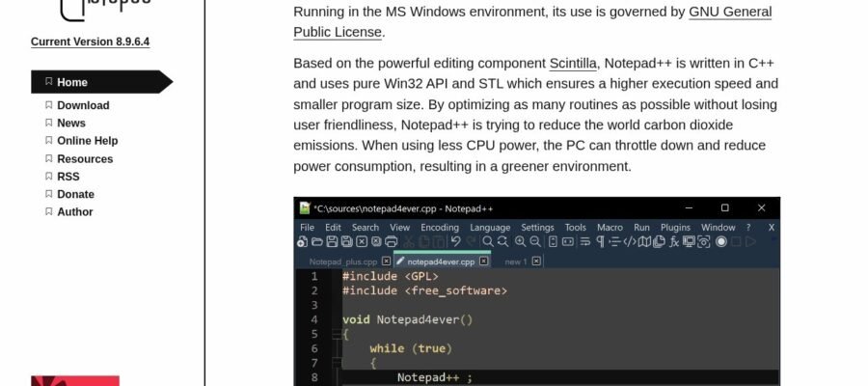
Task: Open the RSS sidebar link
Action: point(68,177)
